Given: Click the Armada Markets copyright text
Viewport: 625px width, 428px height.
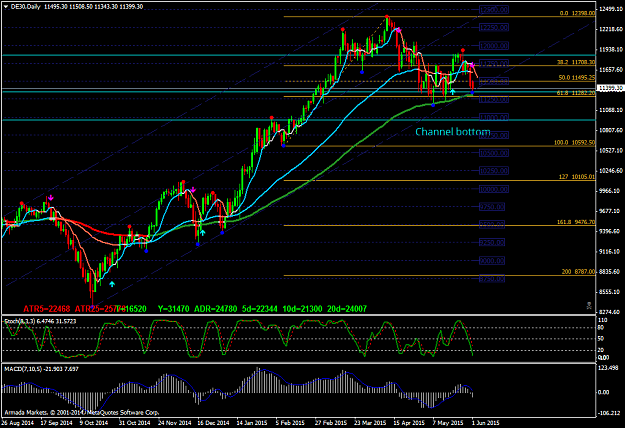Looking at the screenshot, I should (82, 413).
